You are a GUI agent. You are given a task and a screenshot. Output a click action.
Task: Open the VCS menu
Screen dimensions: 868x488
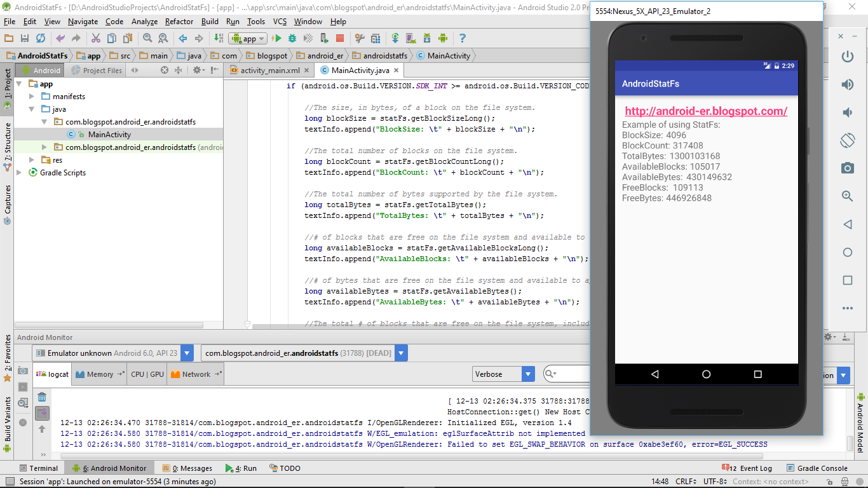280,22
